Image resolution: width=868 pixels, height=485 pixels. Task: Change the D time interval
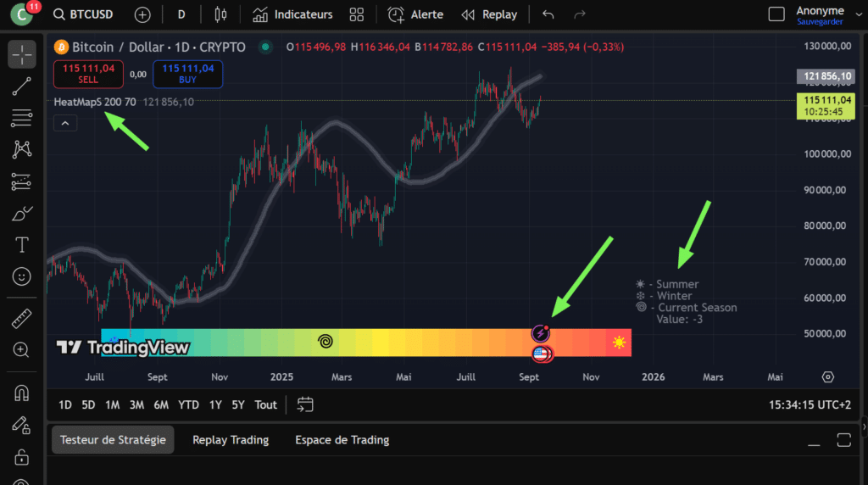point(181,15)
